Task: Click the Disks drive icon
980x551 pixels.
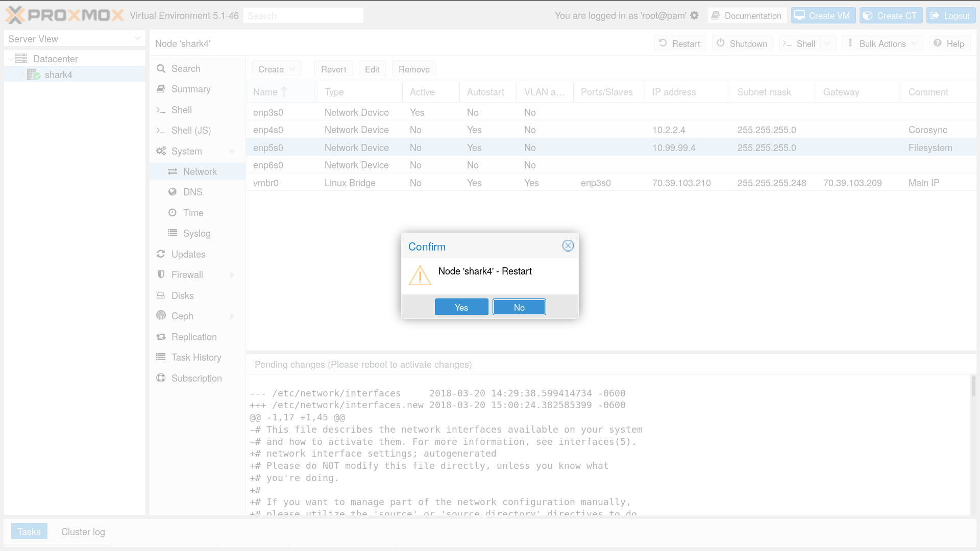Action: [161, 295]
